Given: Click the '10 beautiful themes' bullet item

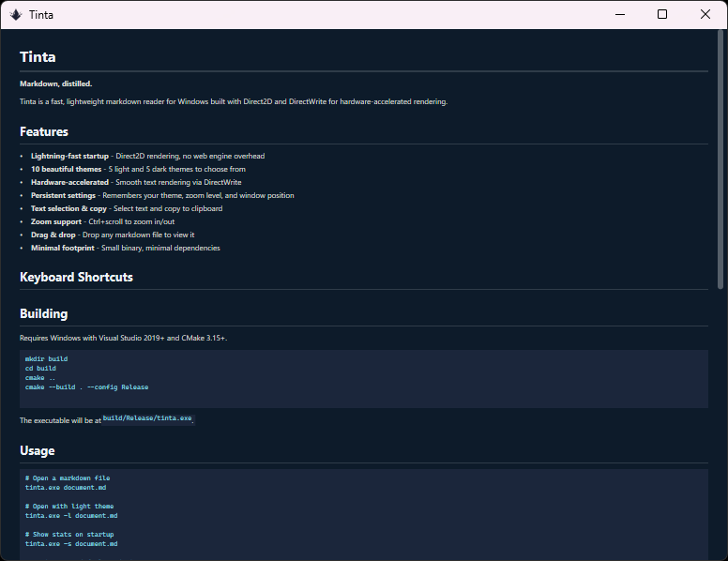Looking at the screenshot, I should coord(66,169).
